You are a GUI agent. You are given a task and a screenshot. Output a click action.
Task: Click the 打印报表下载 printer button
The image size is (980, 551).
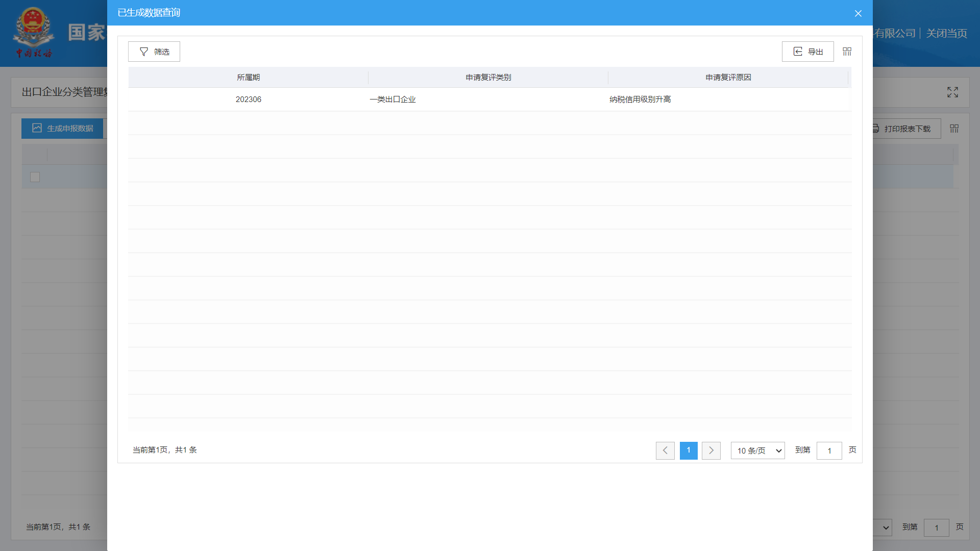click(x=906, y=129)
